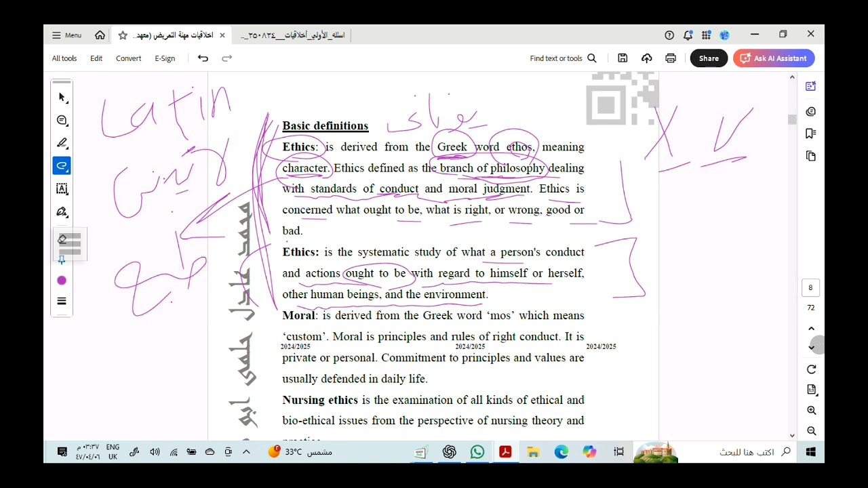Rotate the page view
868x488 pixels.
(811, 369)
